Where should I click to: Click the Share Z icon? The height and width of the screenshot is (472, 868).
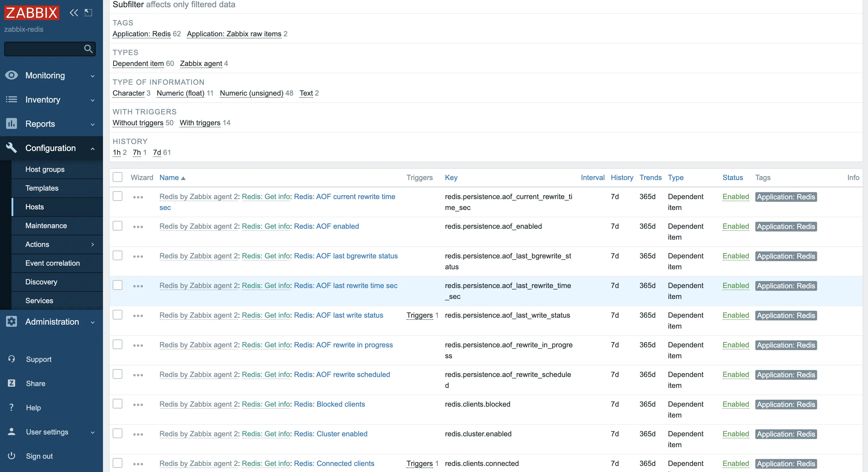[12, 383]
